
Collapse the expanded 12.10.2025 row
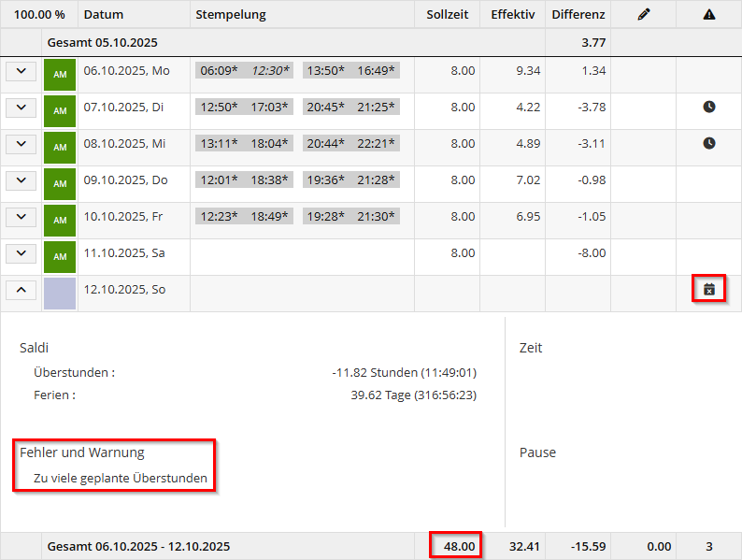pyautogui.click(x=21, y=290)
